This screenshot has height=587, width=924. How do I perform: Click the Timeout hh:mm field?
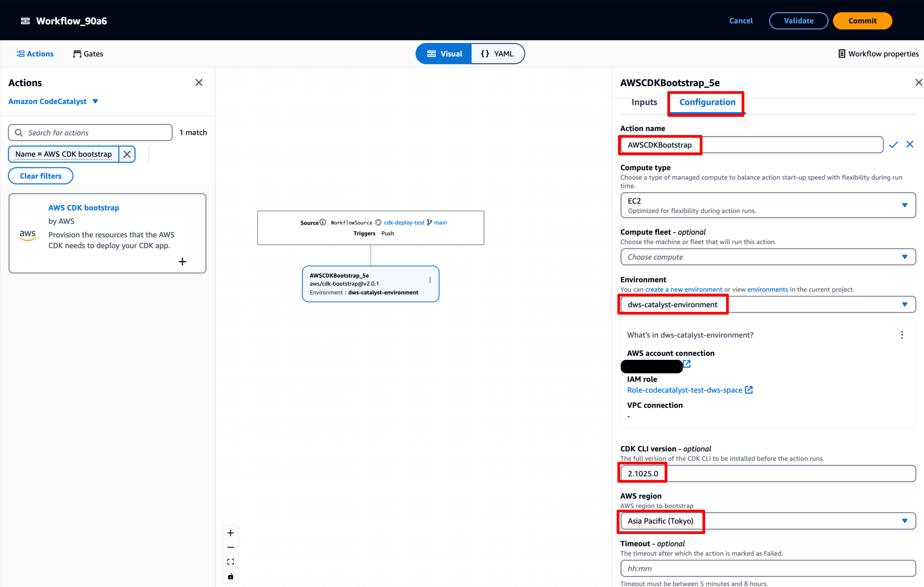[x=768, y=568]
